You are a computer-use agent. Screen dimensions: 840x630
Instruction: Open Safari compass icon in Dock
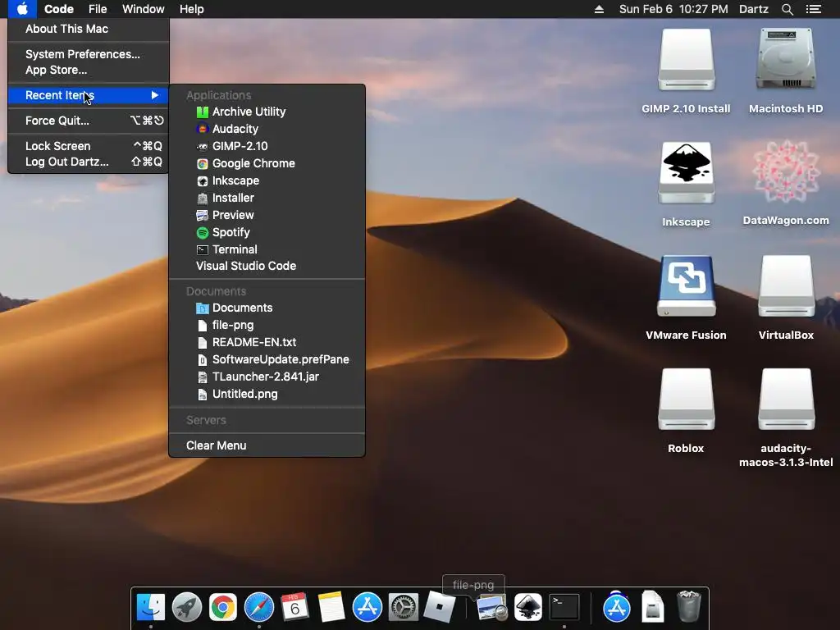(x=258, y=607)
